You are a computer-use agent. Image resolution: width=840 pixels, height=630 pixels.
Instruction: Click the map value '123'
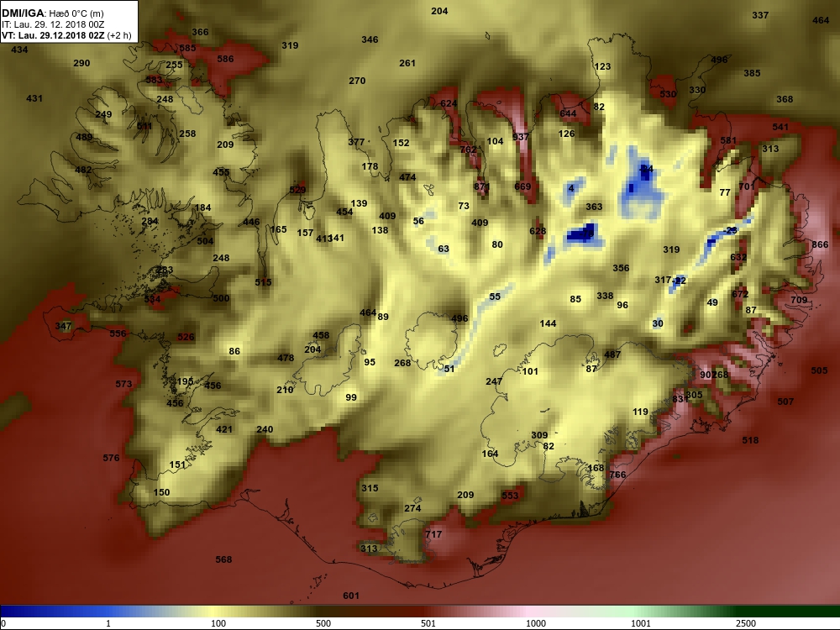point(602,67)
